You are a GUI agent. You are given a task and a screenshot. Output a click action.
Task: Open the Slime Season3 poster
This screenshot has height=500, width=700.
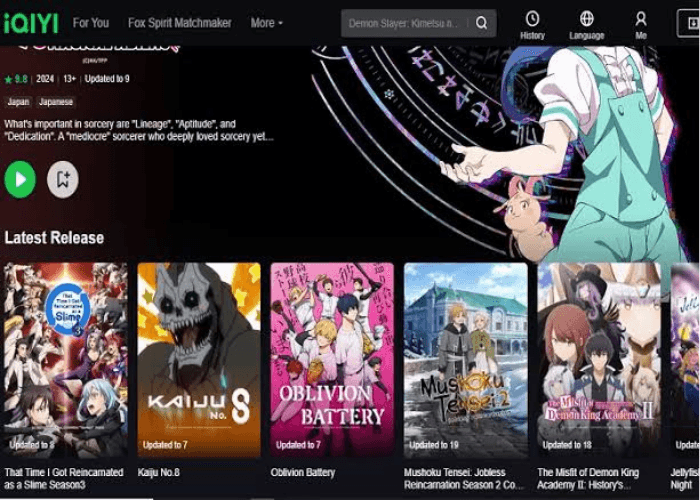(66, 360)
